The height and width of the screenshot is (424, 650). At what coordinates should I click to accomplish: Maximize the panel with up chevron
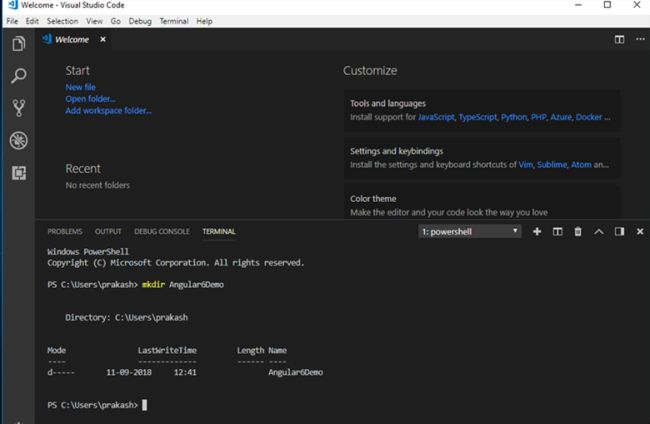tap(599, 231)
